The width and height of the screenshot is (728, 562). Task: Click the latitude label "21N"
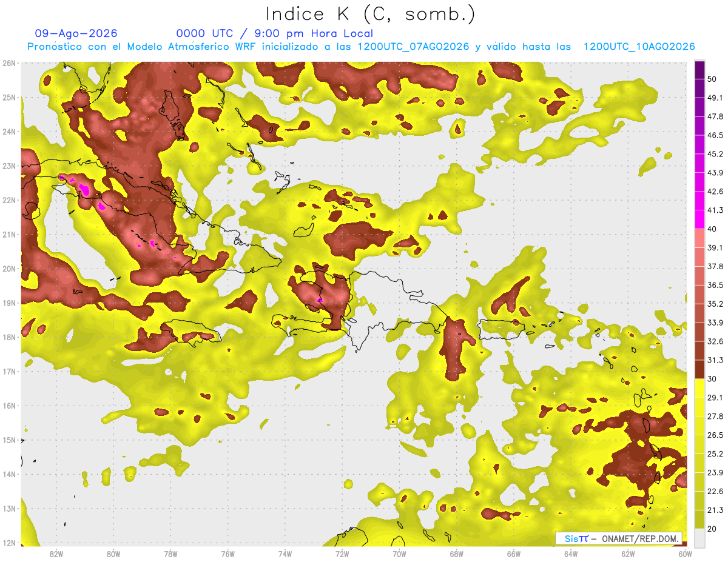pos(8,234)
